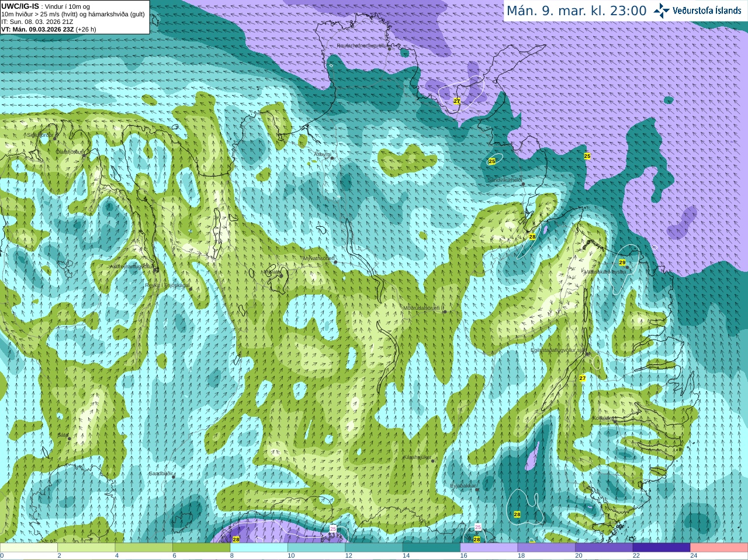Click the pink above-24 m/s legend swatch
This screenshot has width=748, height=560.
point(719,548)
